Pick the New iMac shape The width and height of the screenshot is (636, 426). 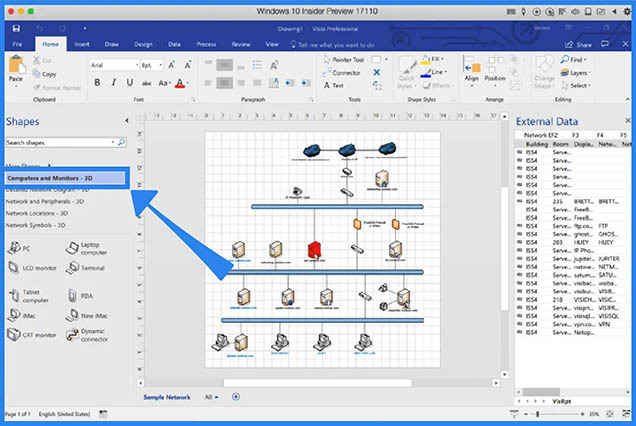88,316
